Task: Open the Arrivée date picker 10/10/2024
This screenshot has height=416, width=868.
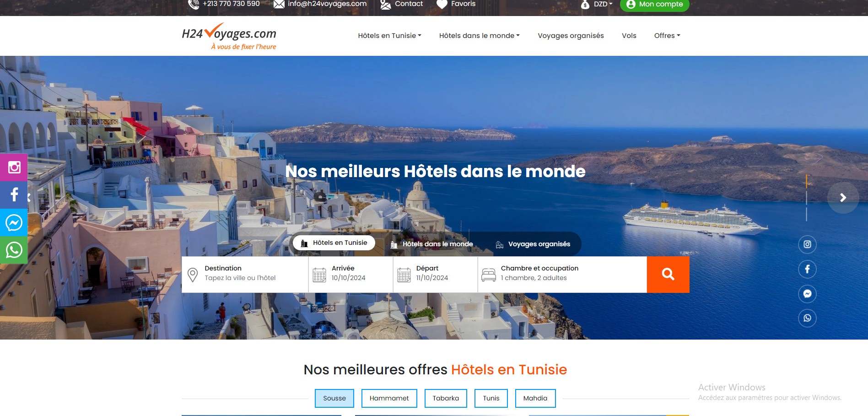Action: coord(350,274)
